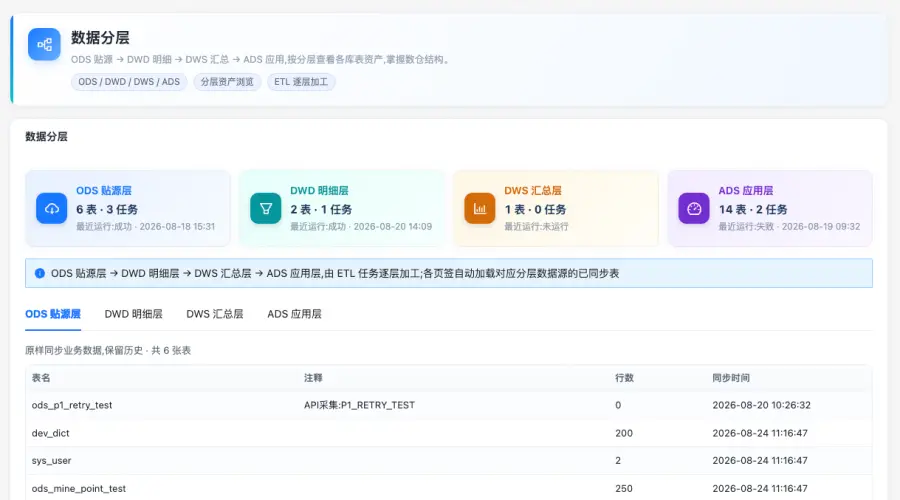The height and width of the screenshot is (500, 900).
Task: Open the DWS 汇总层 tab
Action: (x=215, y=314)
